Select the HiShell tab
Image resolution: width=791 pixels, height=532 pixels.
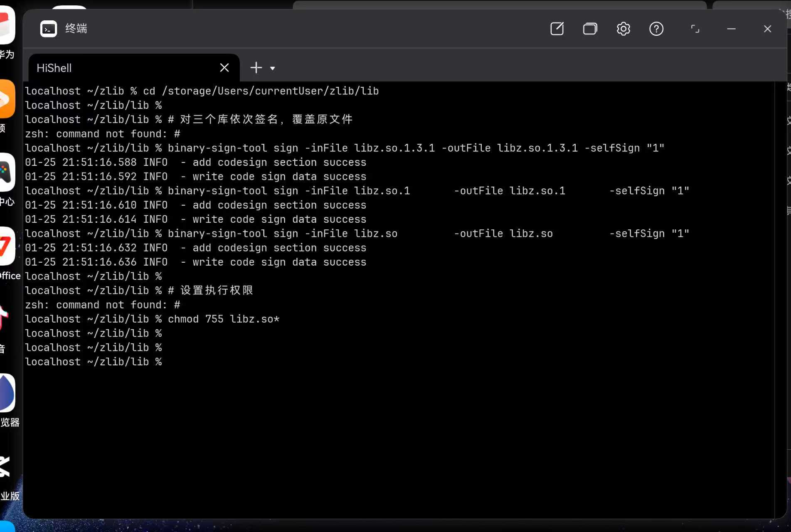pyautogui.click(x=134, y=68)
